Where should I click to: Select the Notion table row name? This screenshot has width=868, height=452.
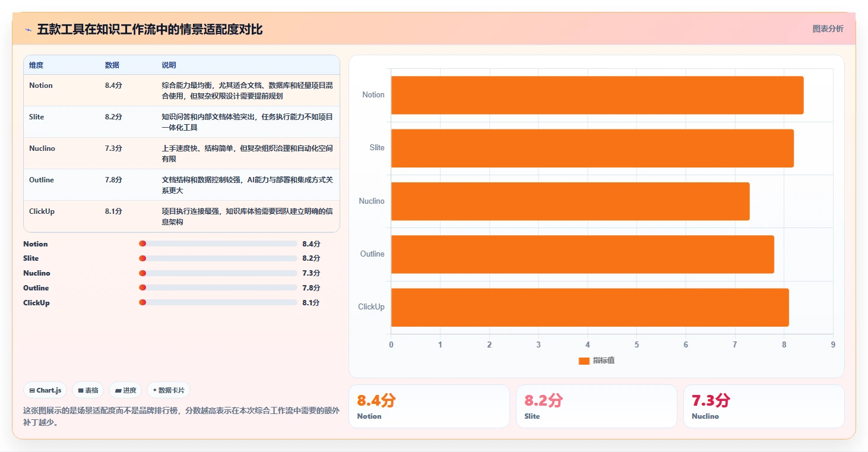[41, 86]
